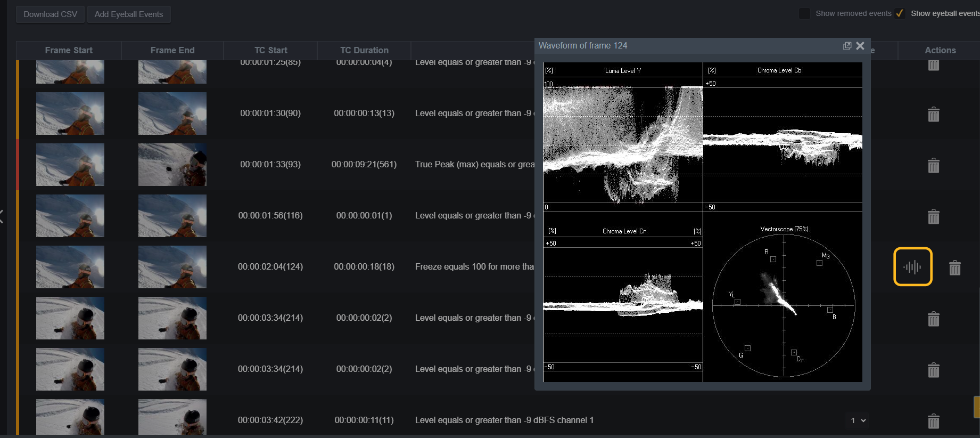Open frame end thumbnail for True Peak row
The image size is (980, 438).
172,165
